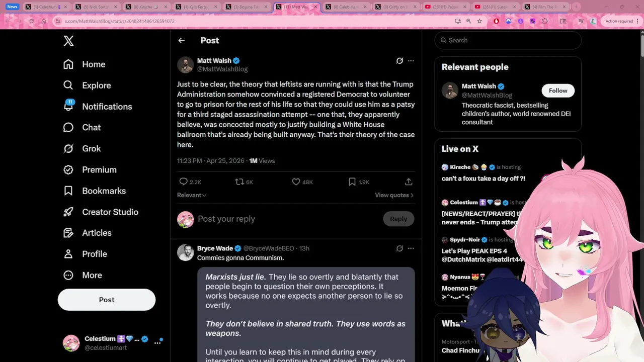The height and width of the screenshot is (362, 644).
Task: Expand the Relevant replies sort dropdown
Action: click(x=192, y=195)
